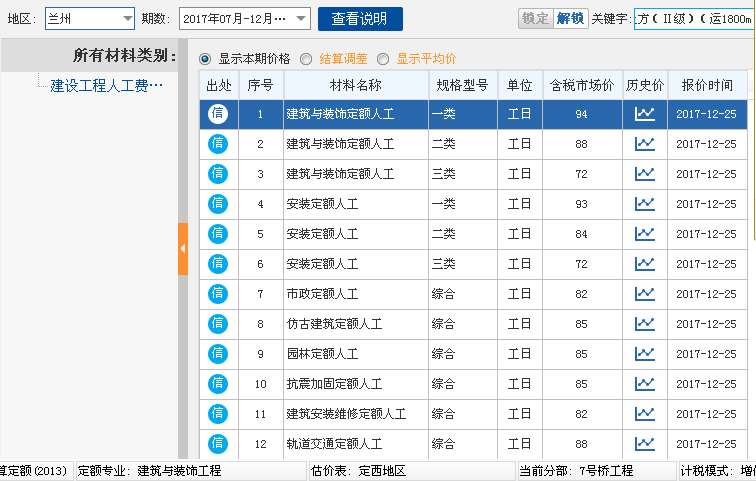
Task: Click the 关键字 search input field
Action: click(x=695, y=19)
